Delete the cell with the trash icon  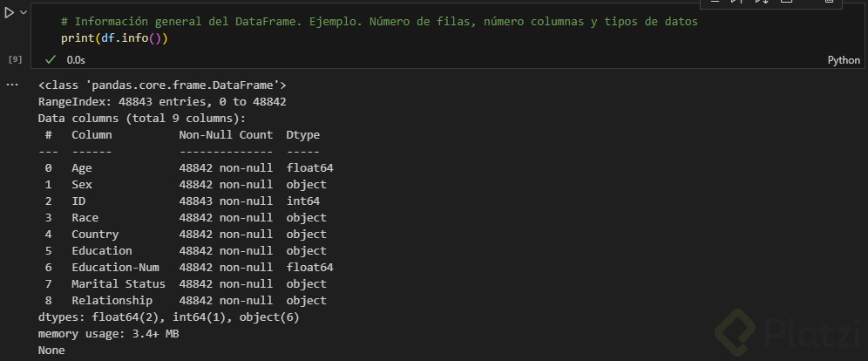(x=828, y=2)
